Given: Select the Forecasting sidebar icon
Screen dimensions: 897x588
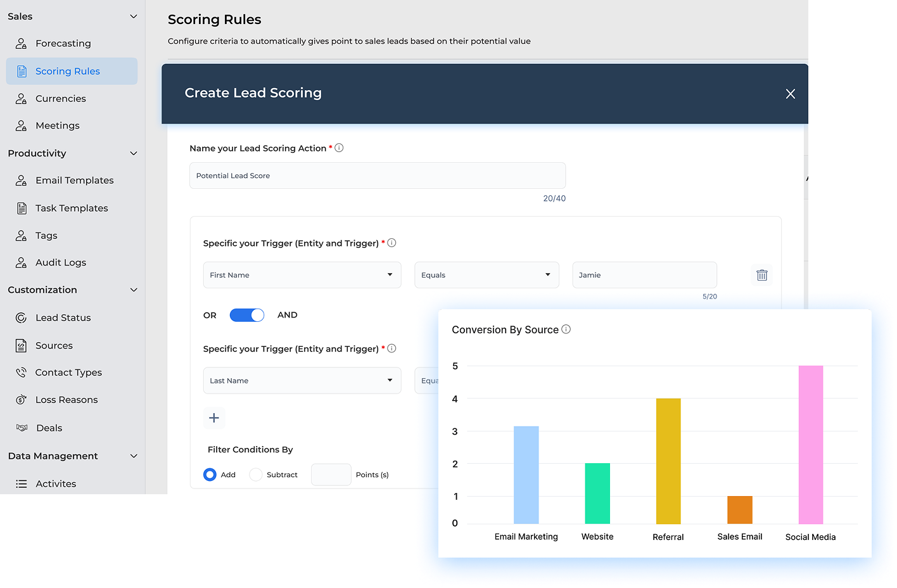Looking at the screenshot, I should pos(21,43).
